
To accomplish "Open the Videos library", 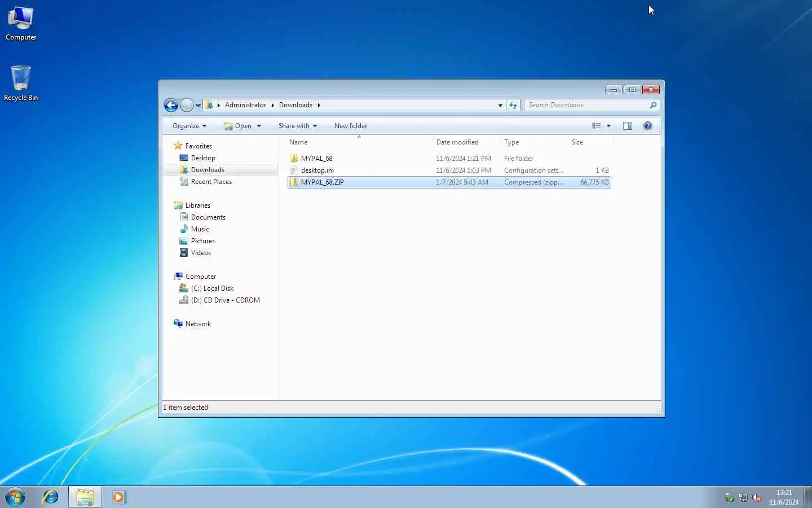I will 201,253.
